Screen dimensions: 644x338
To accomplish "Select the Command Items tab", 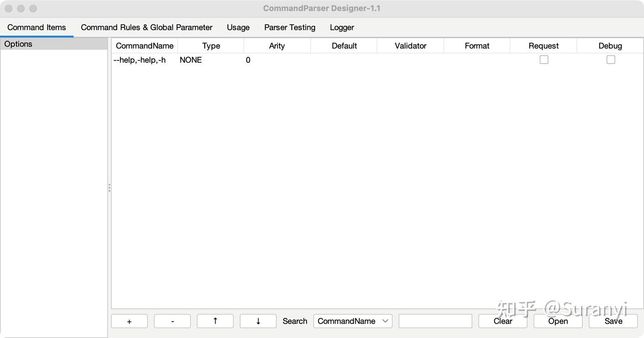I will [37, 27].
